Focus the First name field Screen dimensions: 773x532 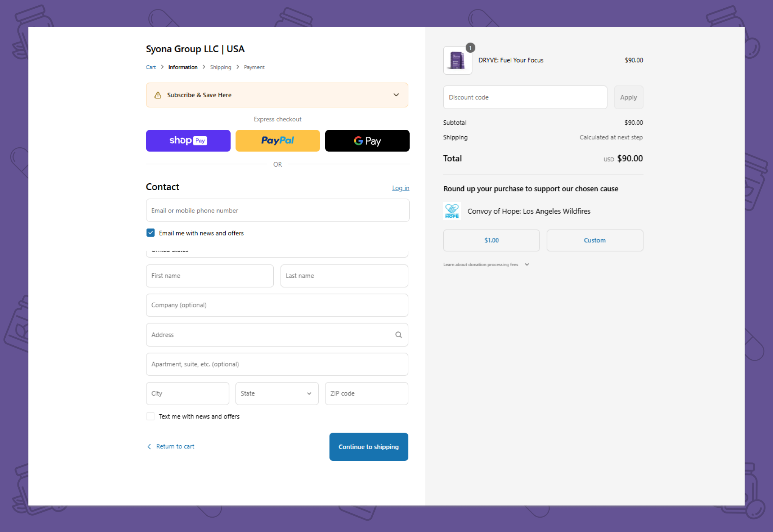tap(210, 276)
